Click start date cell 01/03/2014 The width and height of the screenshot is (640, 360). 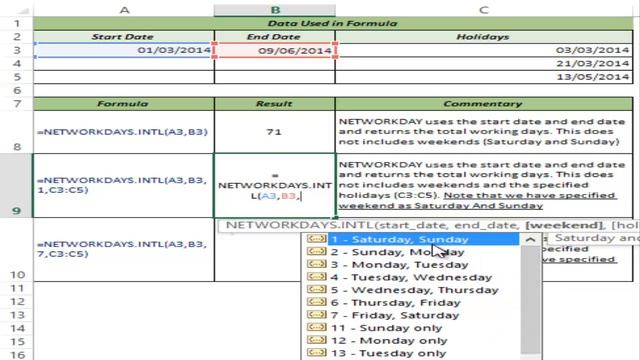click(124, 50)
